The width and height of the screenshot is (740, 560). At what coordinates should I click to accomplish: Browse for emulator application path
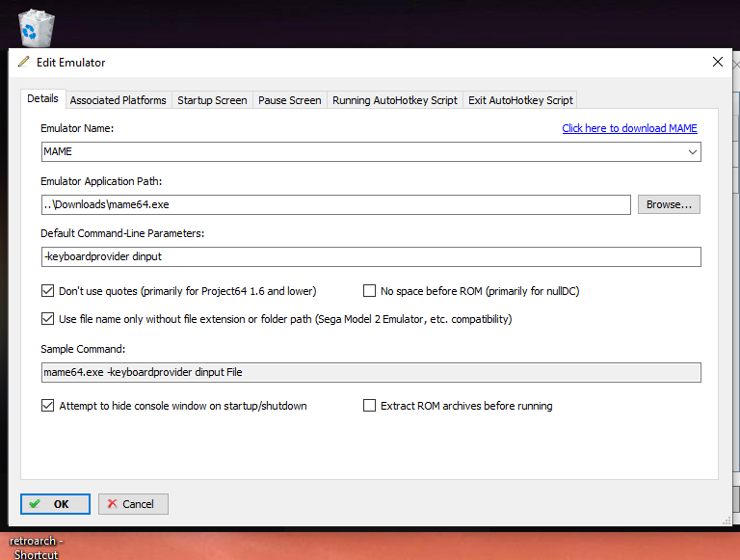pyautogui.click(x=669, y=205)
